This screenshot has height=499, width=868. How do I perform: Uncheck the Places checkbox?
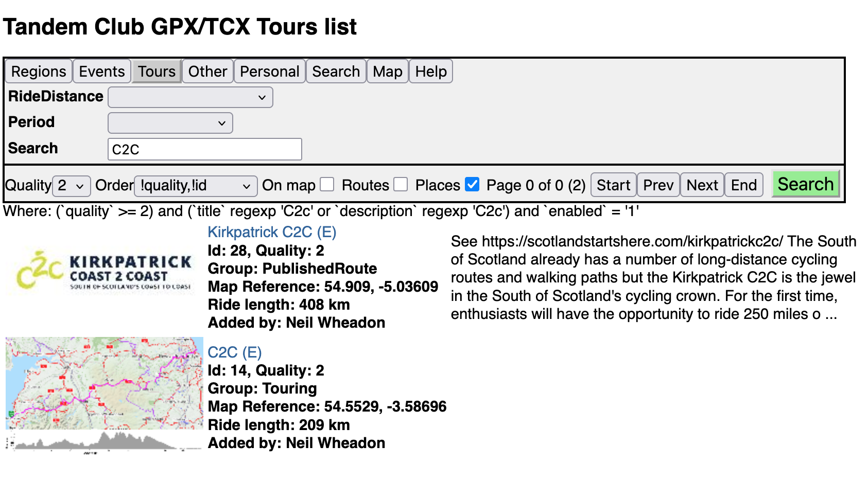(x=472, y=185)
